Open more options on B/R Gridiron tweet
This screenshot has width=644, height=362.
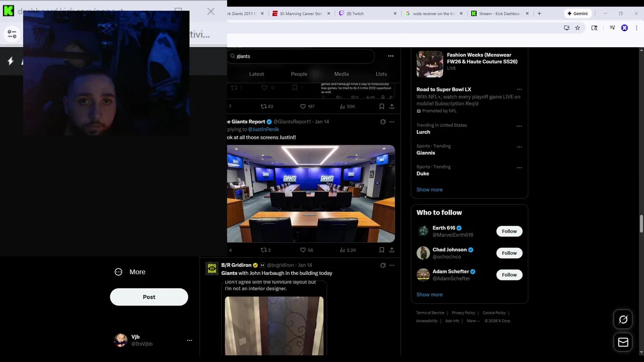click(x=392, y=265)
